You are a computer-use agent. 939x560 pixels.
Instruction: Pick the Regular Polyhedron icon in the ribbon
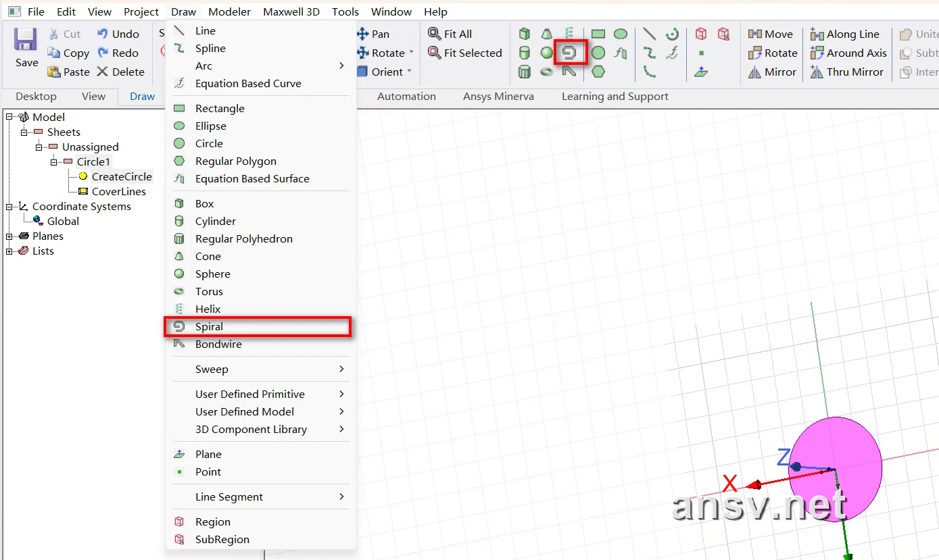pos(525,72)
